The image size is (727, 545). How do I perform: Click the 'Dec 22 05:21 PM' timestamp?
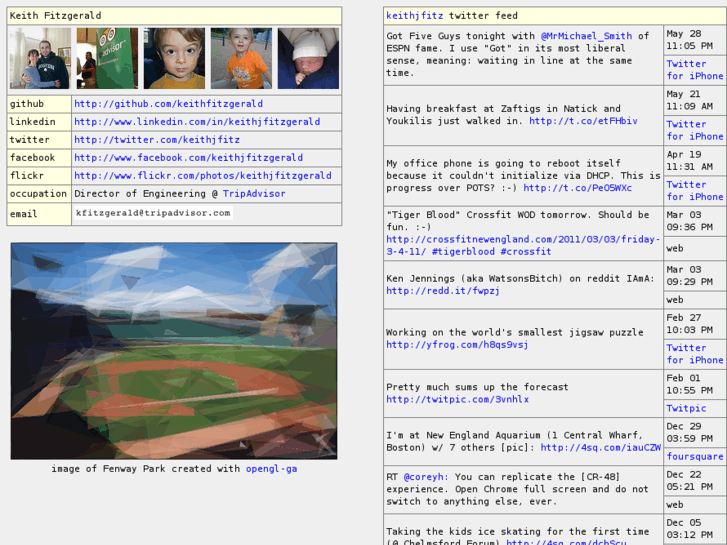(689, 481)
